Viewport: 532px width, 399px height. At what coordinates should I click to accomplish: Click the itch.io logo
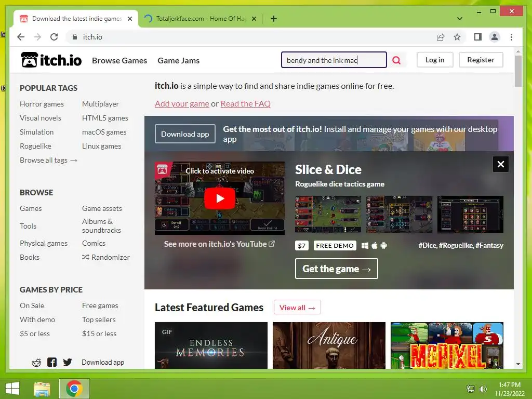tap(51, 60)
